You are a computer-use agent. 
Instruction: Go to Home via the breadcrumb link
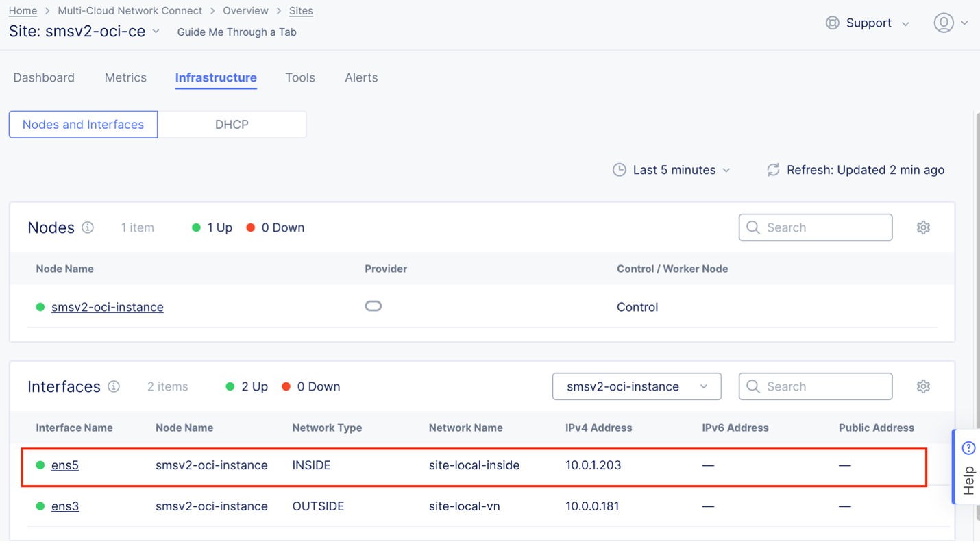(23, 10)
